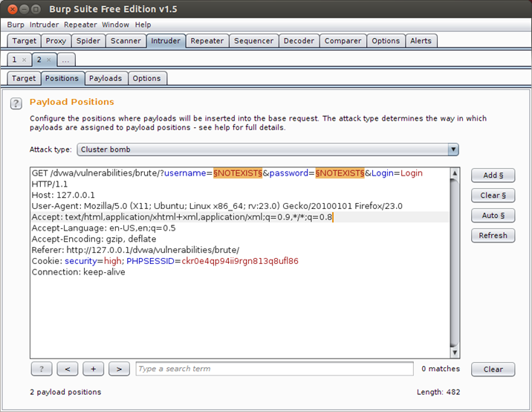Screen dimensions: 532x412
Task: Switch to the Payloads tab
Action: (105, 78)
